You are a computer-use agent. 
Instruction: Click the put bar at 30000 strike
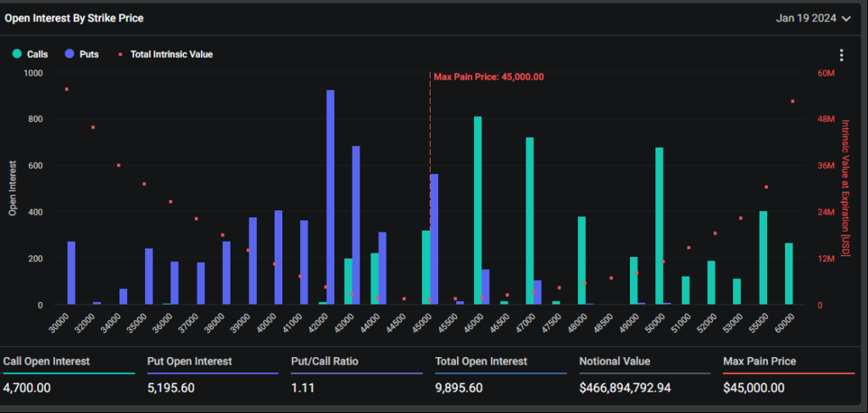coord(71,273)
